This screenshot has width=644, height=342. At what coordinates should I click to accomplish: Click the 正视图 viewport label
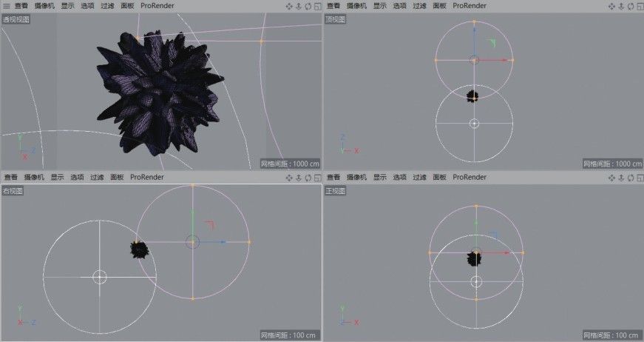[336, 191]
